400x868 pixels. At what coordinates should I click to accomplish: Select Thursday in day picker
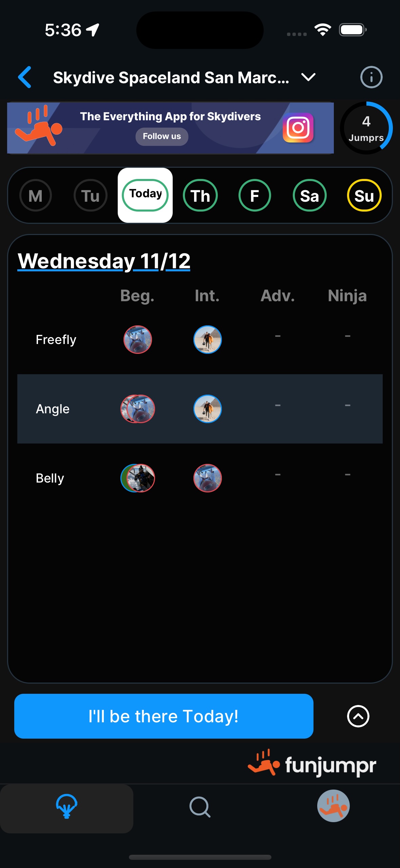point(200,196)
